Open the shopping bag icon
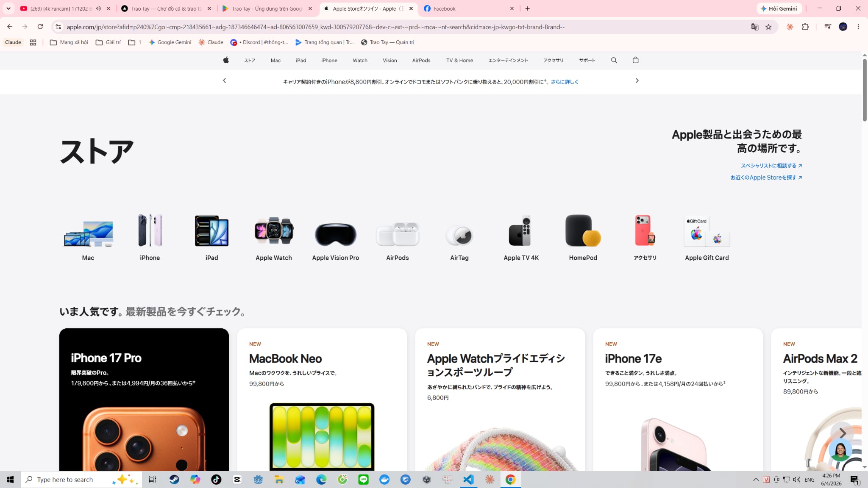868x488 pixels. (x=635, y=60)
